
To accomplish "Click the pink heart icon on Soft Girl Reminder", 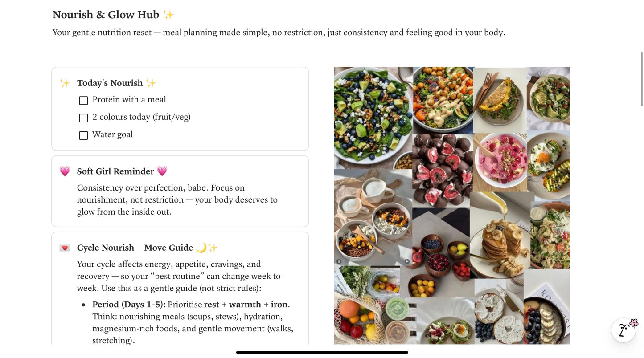I will coord(65,171).
